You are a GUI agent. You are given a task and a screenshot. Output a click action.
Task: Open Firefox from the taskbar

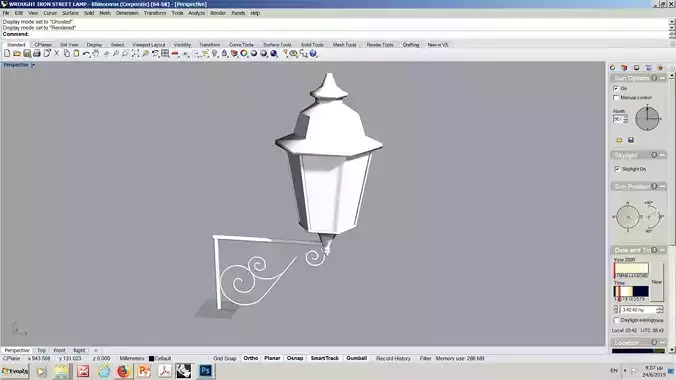click(x=123, y=371)
